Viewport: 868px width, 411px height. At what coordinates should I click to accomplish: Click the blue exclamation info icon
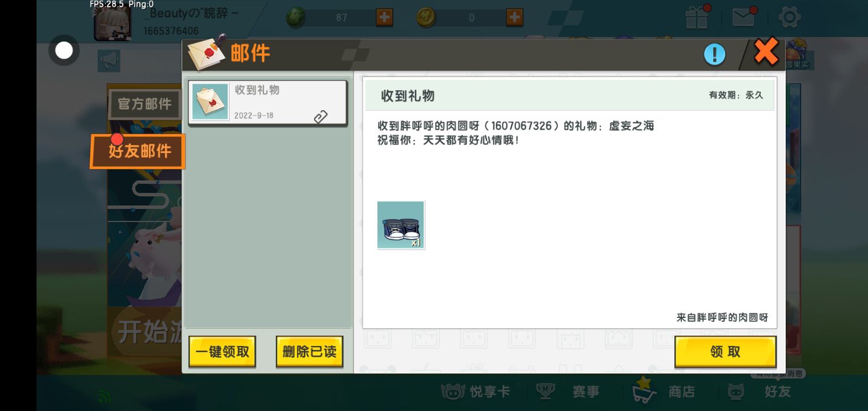[x=714, y=54]
